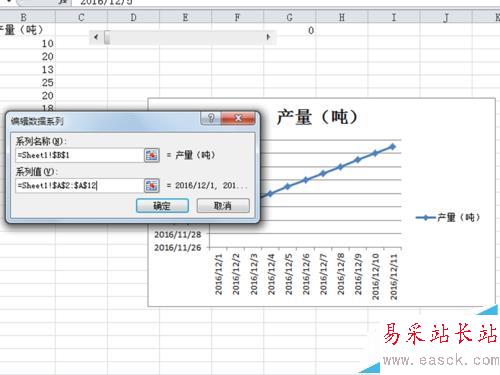Select column I header
Screen dimensions: 500x375
pos(394,17)
